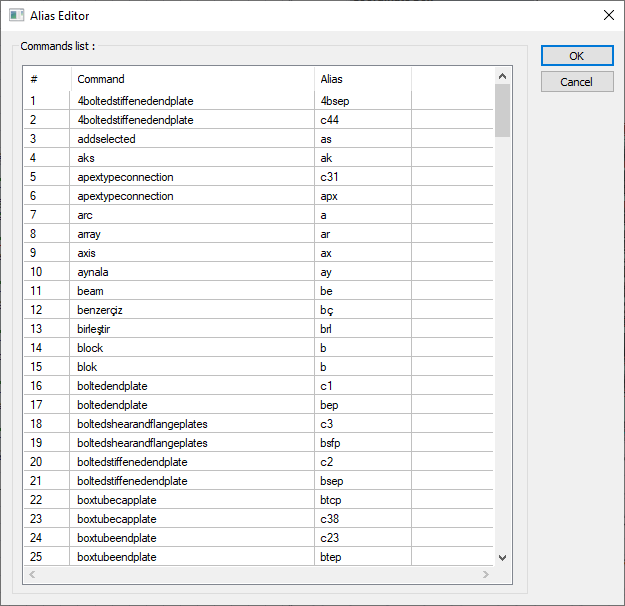Click the Alias Editor title bar icon
Screen dimensions: 625x606
16,15
